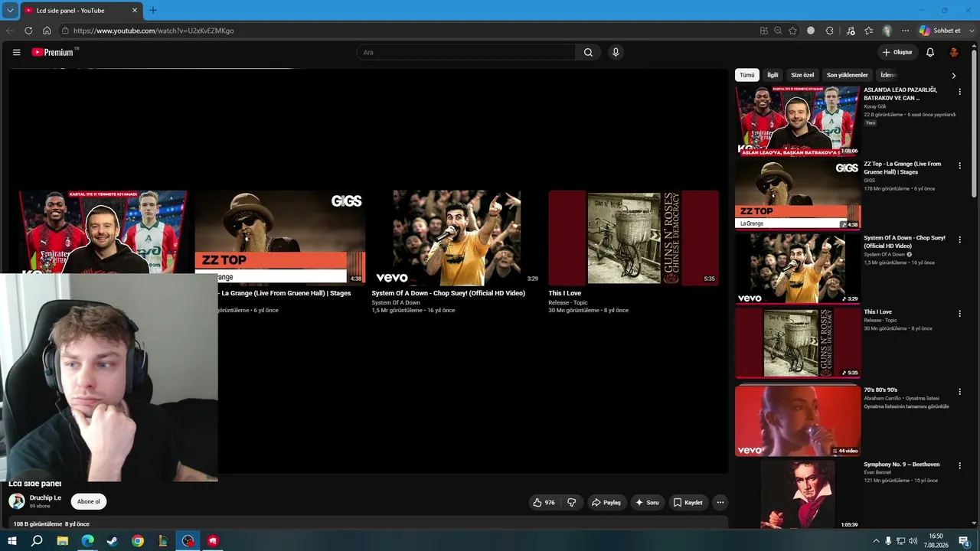Start voice search with the microphone icon
This screenshot has width=980, height=551.
click(x=616, y=52)
